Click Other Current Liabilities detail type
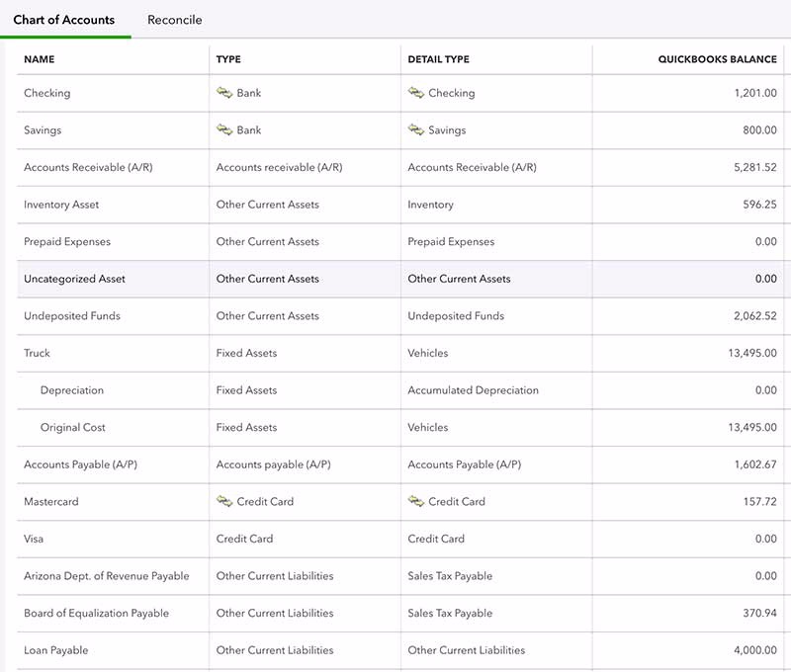The height and width of the screenshot is (672, 791). [x=466, y=650]
